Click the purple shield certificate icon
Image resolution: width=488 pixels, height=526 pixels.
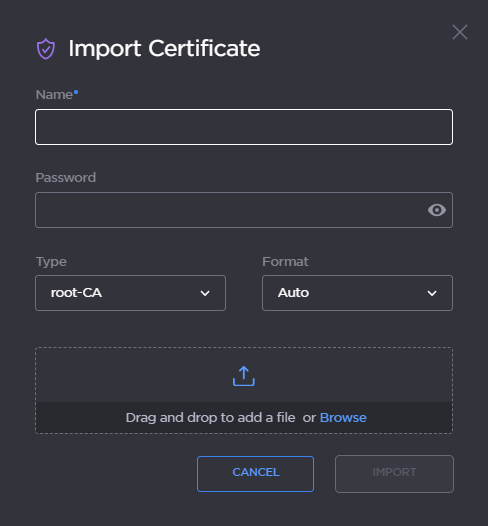click(x=46, y=49)
